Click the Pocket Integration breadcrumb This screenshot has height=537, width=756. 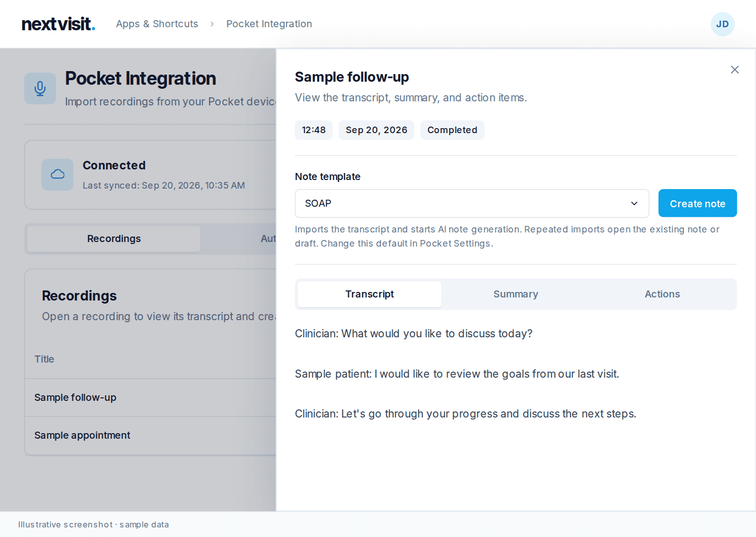[269, 24]
